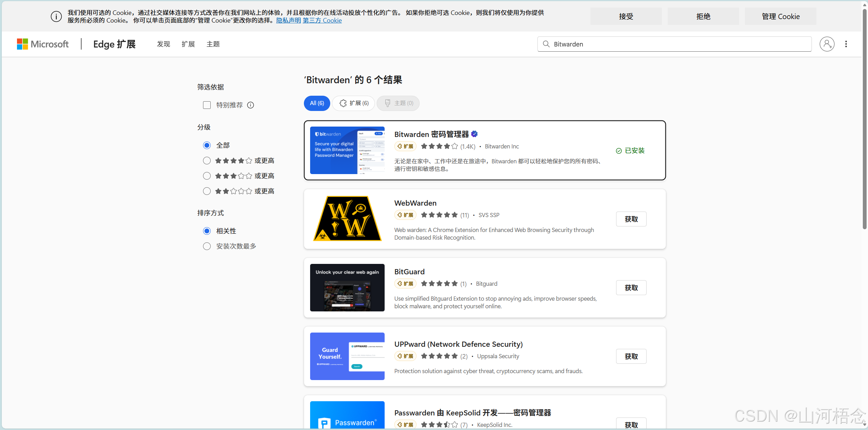The image size is (868, 430).
Task: Click the star rating of BitGuard
Action: (x=439, y=284)
